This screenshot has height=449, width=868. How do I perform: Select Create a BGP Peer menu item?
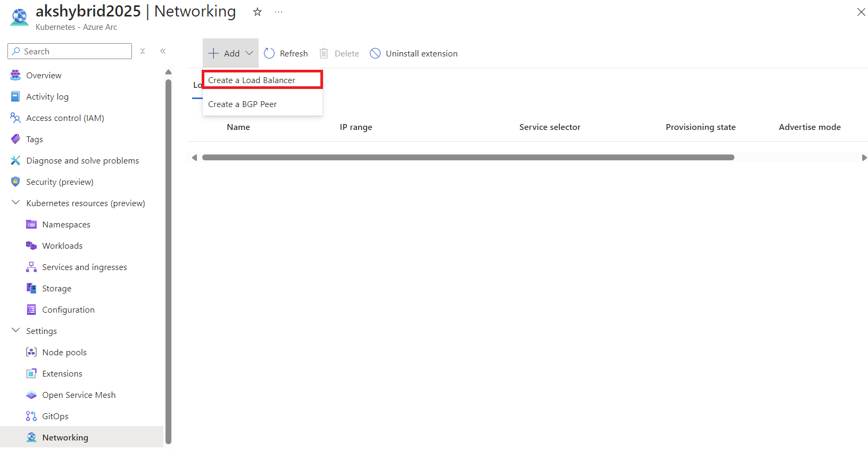(262, 104)
